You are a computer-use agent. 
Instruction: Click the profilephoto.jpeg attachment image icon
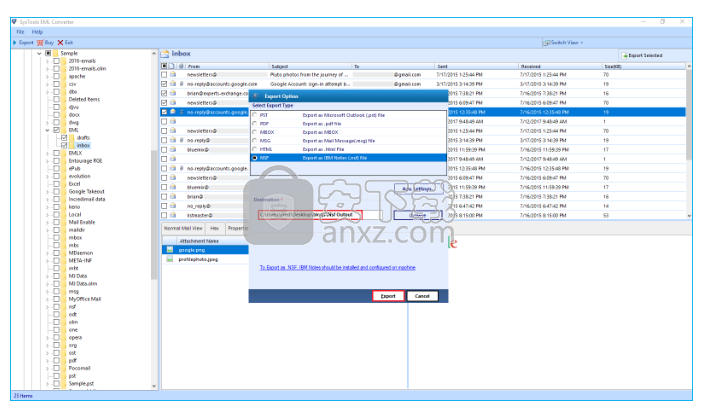coord(170,259)
